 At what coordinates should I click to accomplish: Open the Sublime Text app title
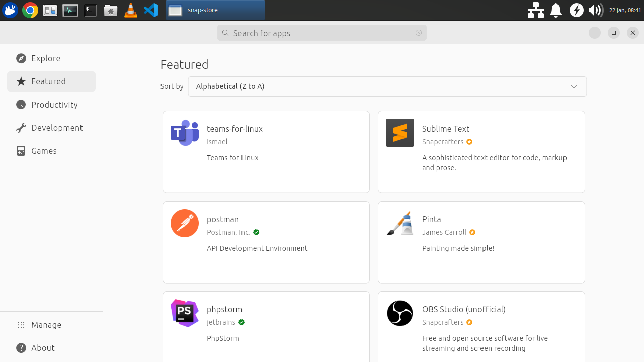click(446, 129)
